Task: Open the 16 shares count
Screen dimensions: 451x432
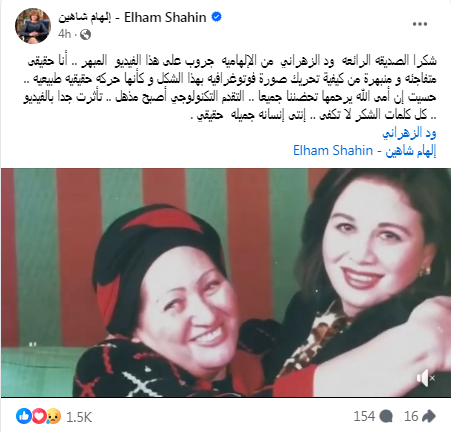Action: (x=411, y=416)
